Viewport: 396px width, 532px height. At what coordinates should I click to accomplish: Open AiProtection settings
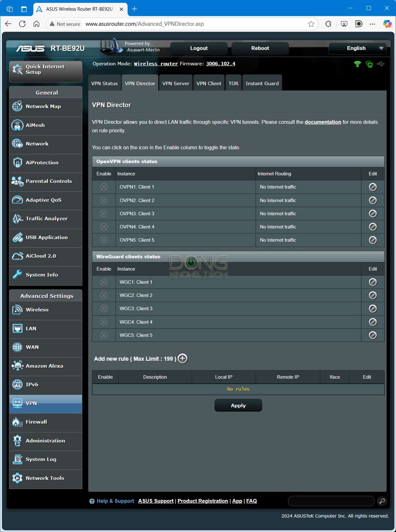[x=46, y=163]
